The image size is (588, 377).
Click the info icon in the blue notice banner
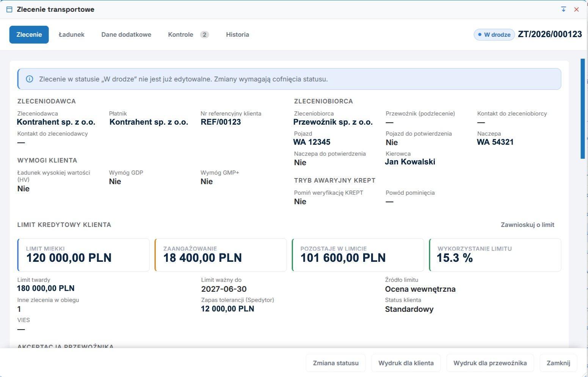29,79
